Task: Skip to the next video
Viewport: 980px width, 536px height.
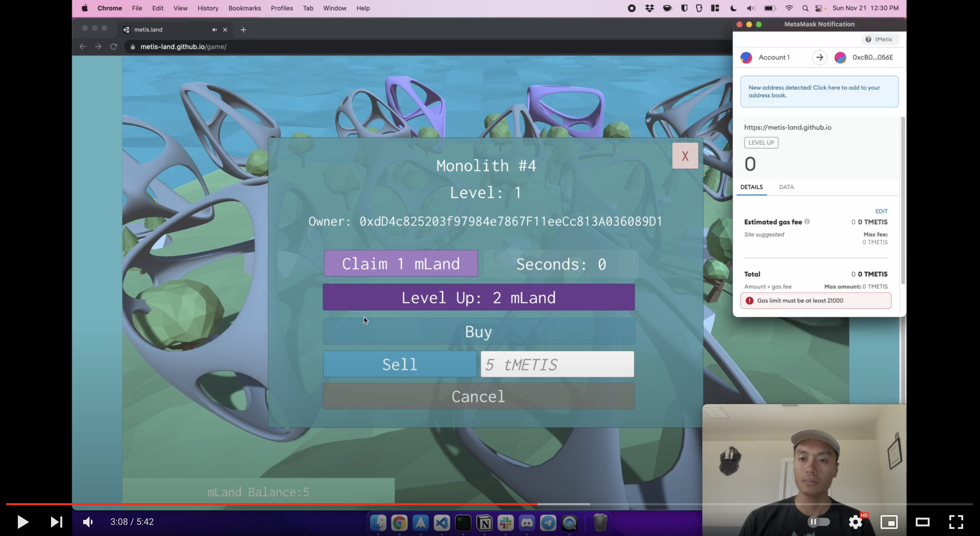Action: pyautogui.click(x=56, y=522)
